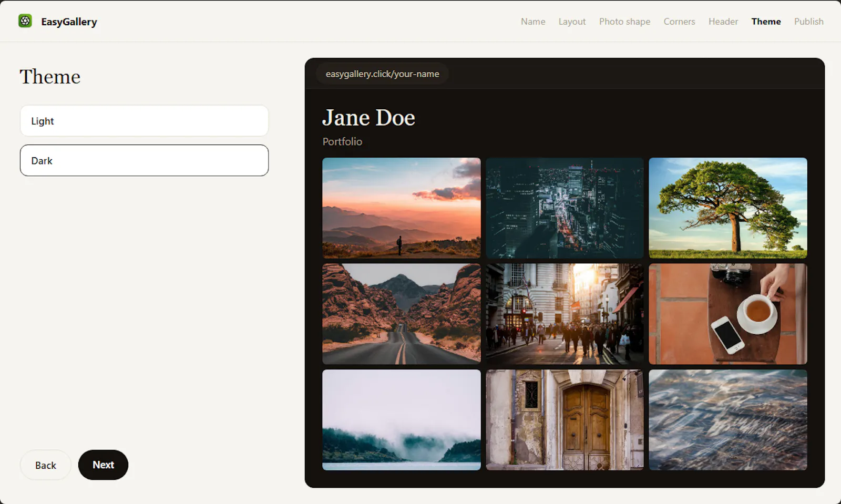Screen dimensions: 841x504
Task: Go to the Name step
Action: pos(533,22)
